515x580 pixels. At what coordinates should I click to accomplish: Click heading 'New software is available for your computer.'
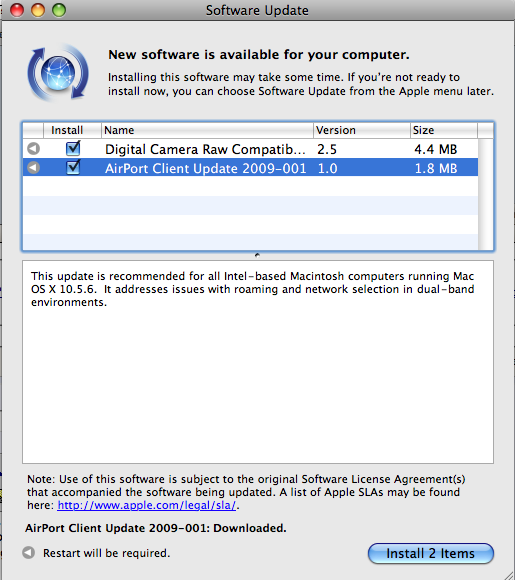tap(259, 55)
